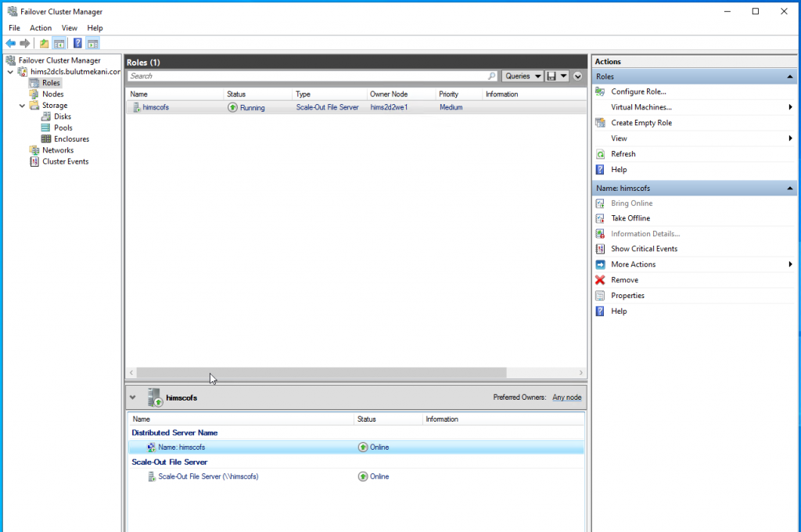
Task: Click the Any node preferred owners link
Action: (x=566, y=397)
